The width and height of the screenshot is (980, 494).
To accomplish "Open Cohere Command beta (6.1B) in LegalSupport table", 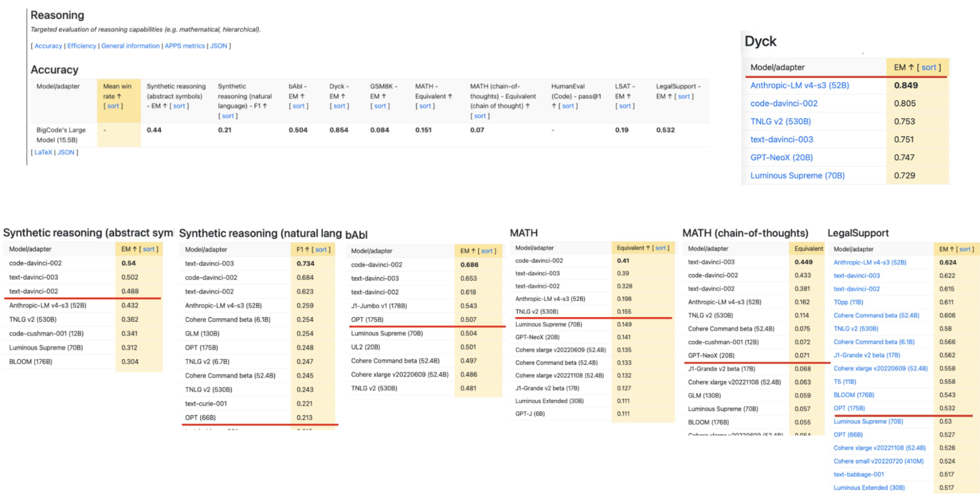I will coord(874,342).
